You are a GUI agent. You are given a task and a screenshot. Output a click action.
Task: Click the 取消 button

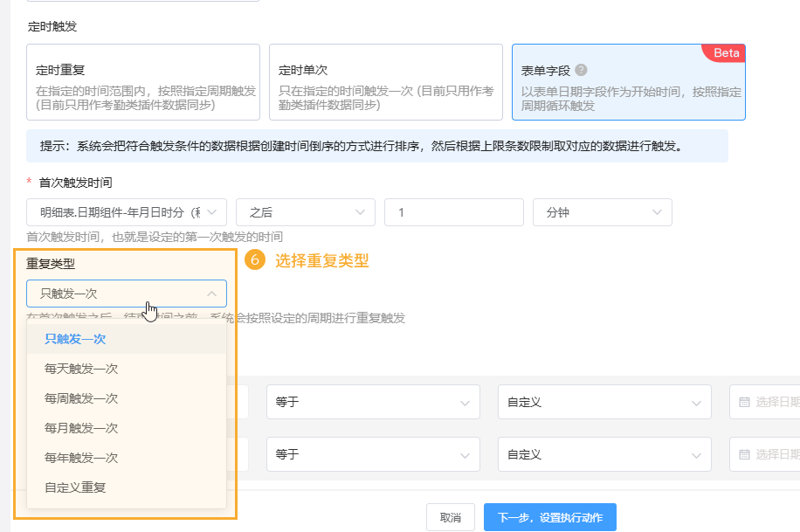451,517
